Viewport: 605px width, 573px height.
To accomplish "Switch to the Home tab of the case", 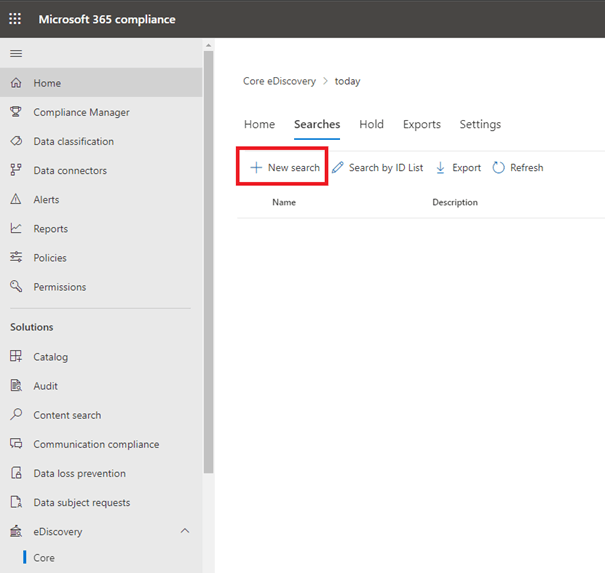I will point(259,124).
